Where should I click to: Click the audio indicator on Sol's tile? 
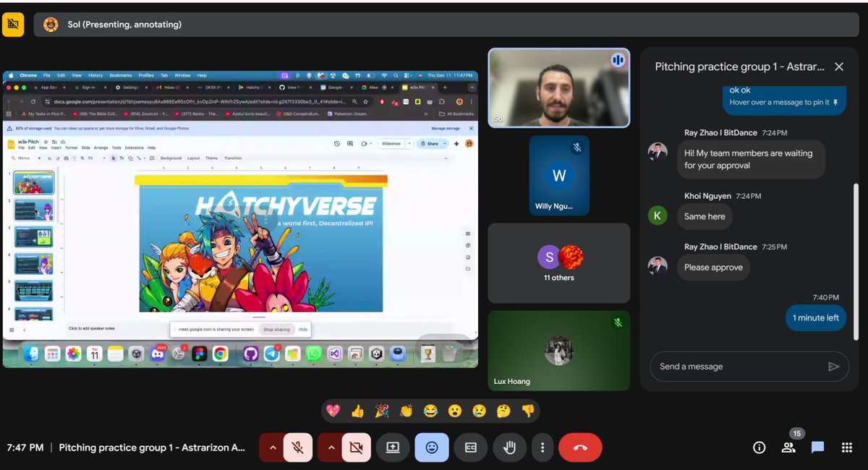point(618,60)
